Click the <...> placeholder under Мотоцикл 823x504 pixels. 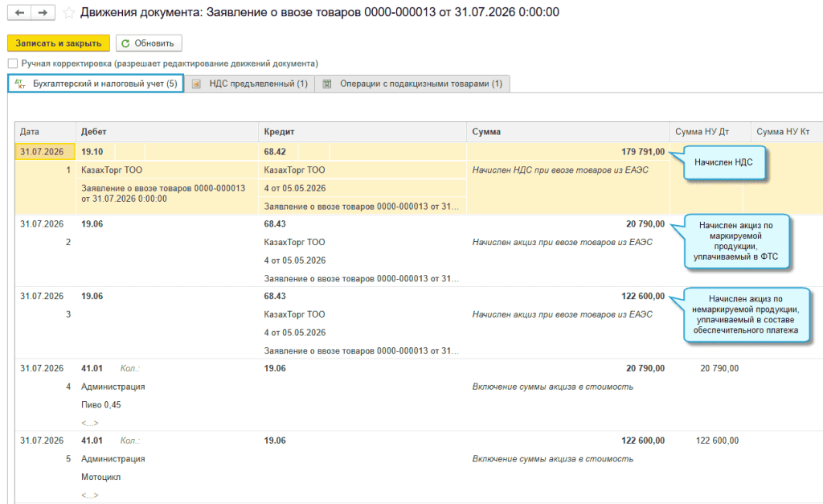tap(90, 495)
